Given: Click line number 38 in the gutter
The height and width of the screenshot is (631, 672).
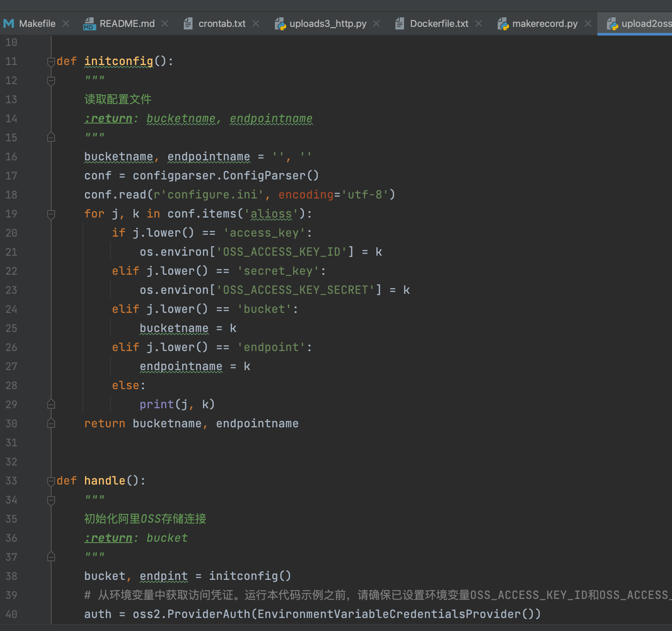Looking at the screenshot, I should (x=11, y=576).
